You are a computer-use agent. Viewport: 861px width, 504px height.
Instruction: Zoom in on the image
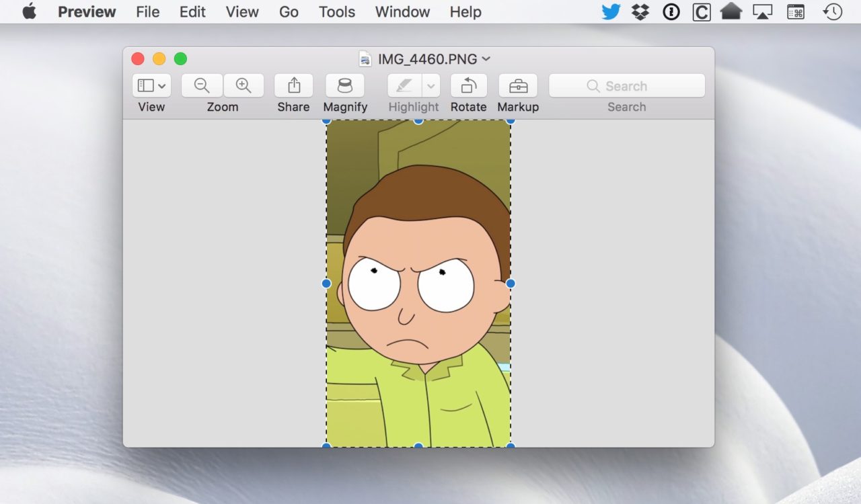(244, 85)
